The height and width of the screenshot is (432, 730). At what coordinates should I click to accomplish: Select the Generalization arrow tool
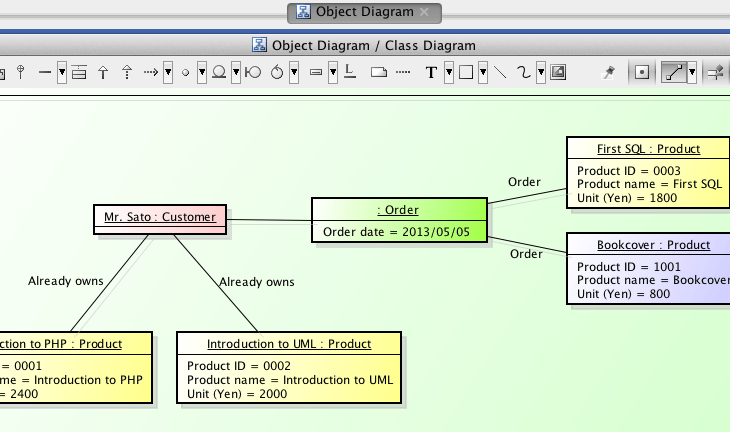click(102, 72)
